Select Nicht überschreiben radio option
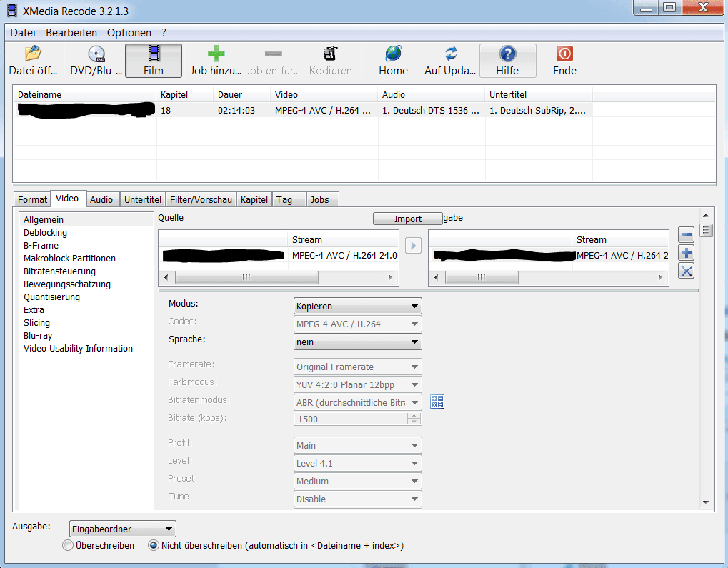This screenshot has width=728, height=568. (x=153, y=545)
